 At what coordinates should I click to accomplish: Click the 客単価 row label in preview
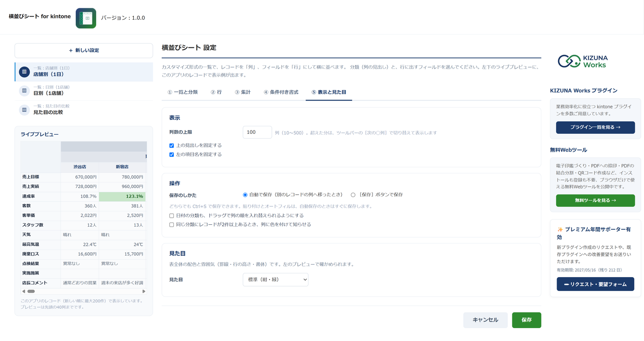click(x=40, y=216)
